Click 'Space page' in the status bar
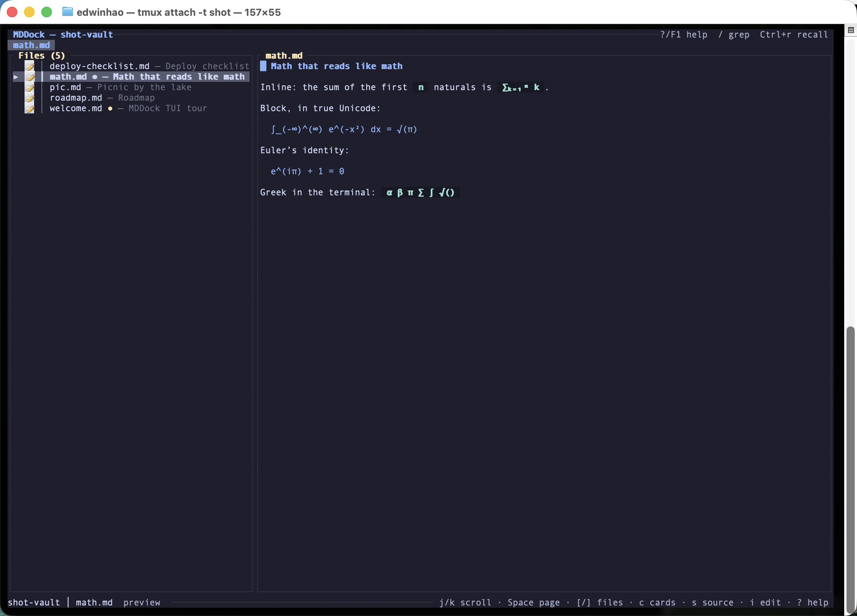This screenshot has height=616, width=857. point(533,602)
